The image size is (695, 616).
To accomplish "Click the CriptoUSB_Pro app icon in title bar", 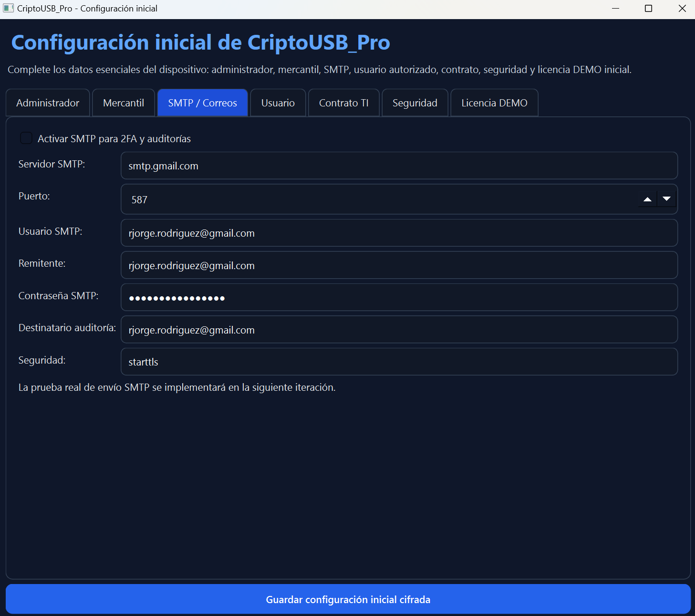I will pyautogui.click(x=8, y=8).
